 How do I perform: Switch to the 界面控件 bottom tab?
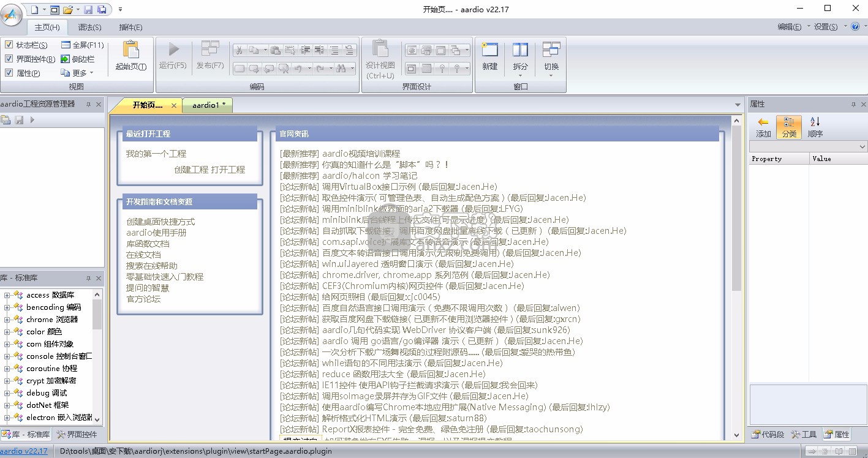click(x=77, y=434)
